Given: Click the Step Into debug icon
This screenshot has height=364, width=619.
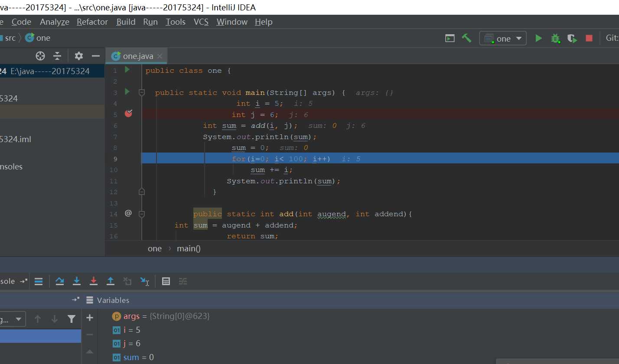Looking at the screenshot, I should (77, 281).
